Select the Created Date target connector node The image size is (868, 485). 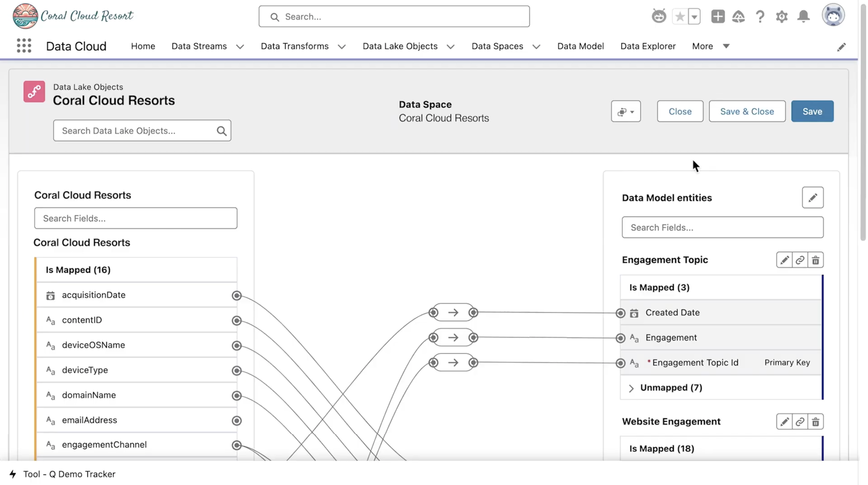620,313
